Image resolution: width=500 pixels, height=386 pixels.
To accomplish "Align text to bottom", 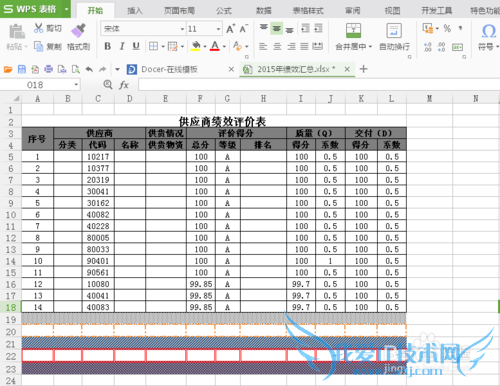I will [x=290, y=29].
